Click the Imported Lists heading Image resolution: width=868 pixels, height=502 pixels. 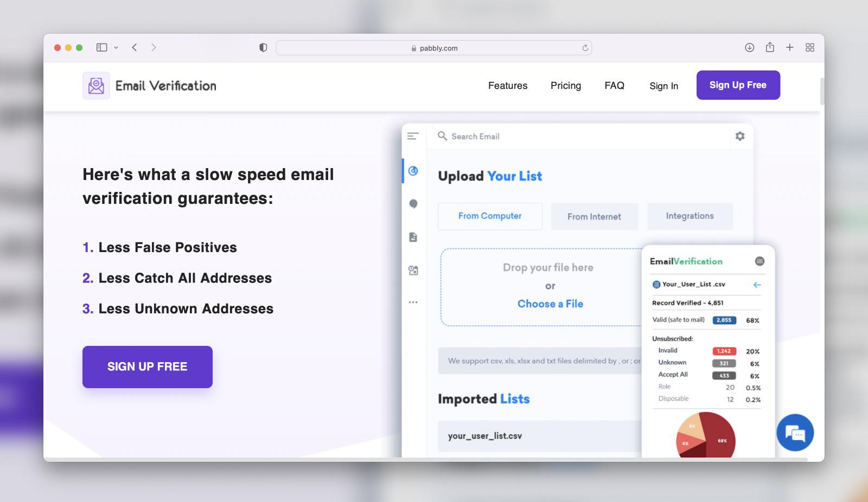pyautogui.click(x=484, y=400)
